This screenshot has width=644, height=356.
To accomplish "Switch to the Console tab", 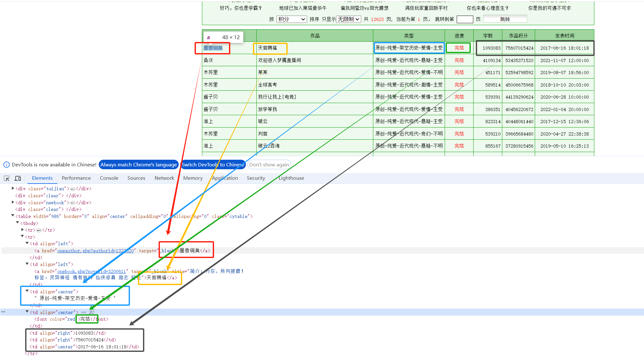I will point(109,178).
